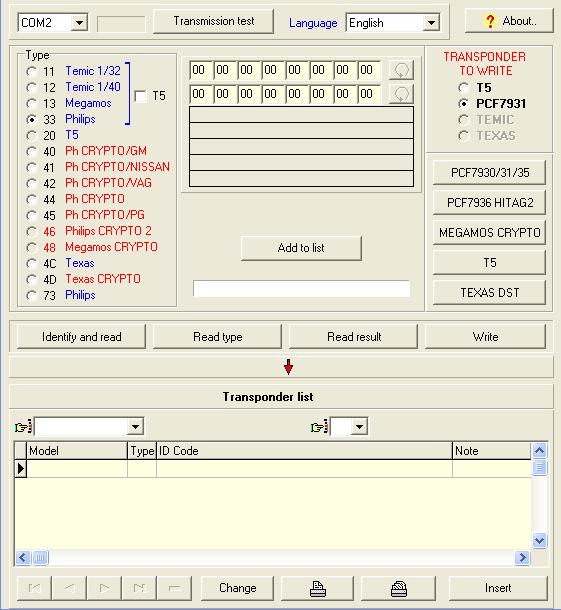Click the Identify and read button
Screen dimensions: 561x610
coord(81,337)
